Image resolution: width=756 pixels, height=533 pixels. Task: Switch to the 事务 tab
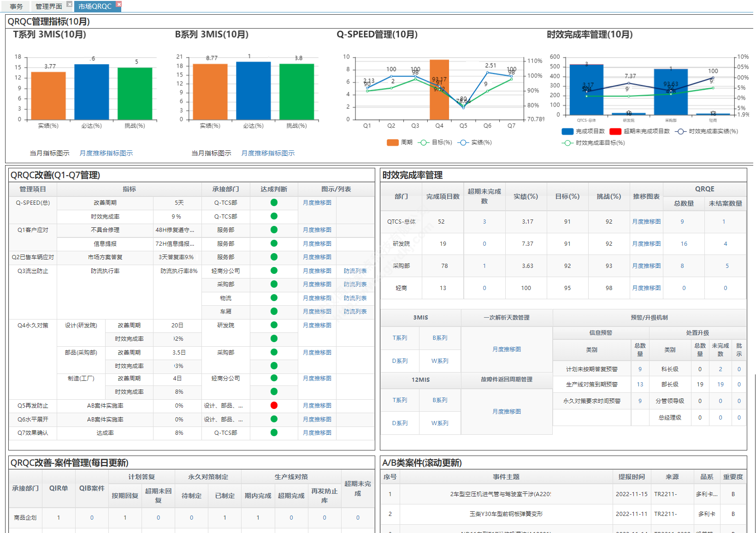click(x=16, y=6)
